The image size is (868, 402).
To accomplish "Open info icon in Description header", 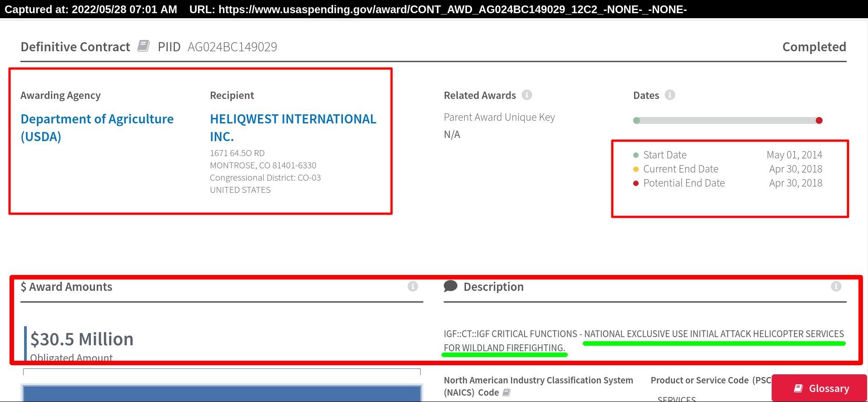I will [836, 286].
